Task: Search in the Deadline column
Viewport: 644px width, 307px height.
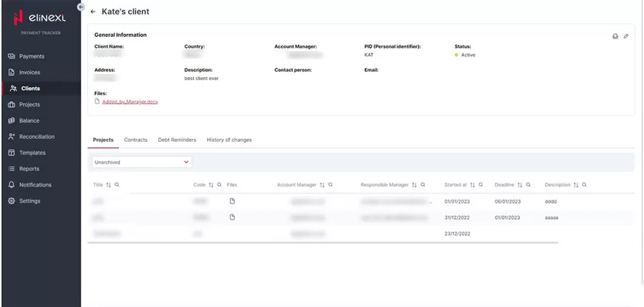Action: 529,184
